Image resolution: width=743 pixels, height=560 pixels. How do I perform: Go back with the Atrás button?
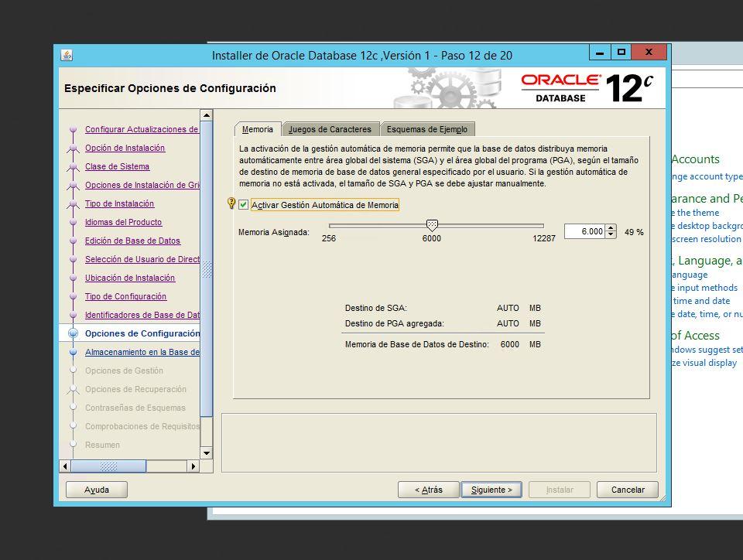428,490
